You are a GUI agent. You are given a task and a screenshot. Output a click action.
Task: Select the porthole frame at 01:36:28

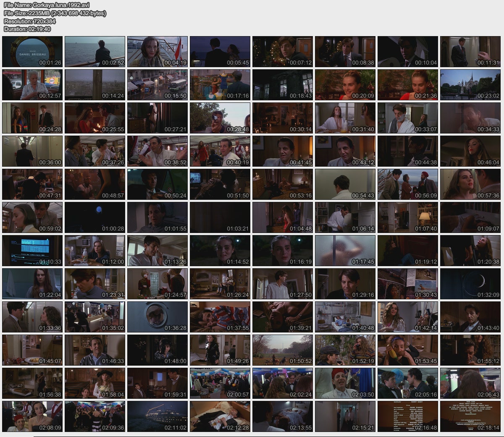point(157,317)
